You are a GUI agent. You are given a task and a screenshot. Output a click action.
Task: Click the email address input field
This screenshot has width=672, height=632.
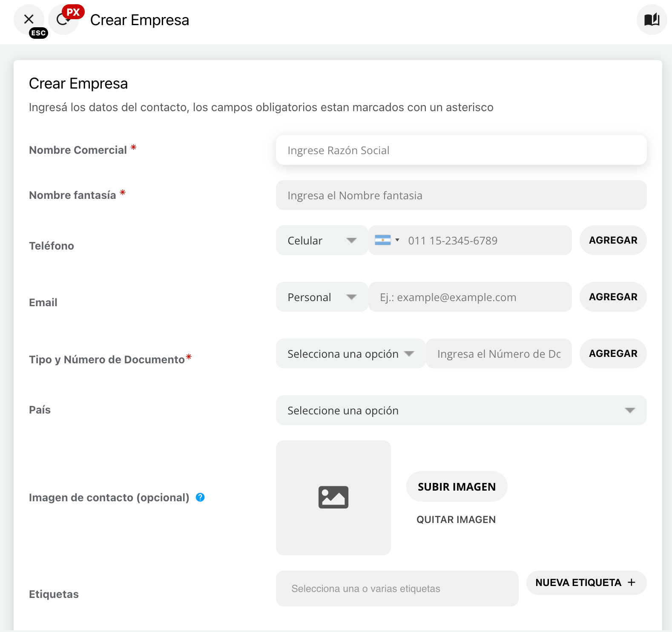click(x=469, y=297)
